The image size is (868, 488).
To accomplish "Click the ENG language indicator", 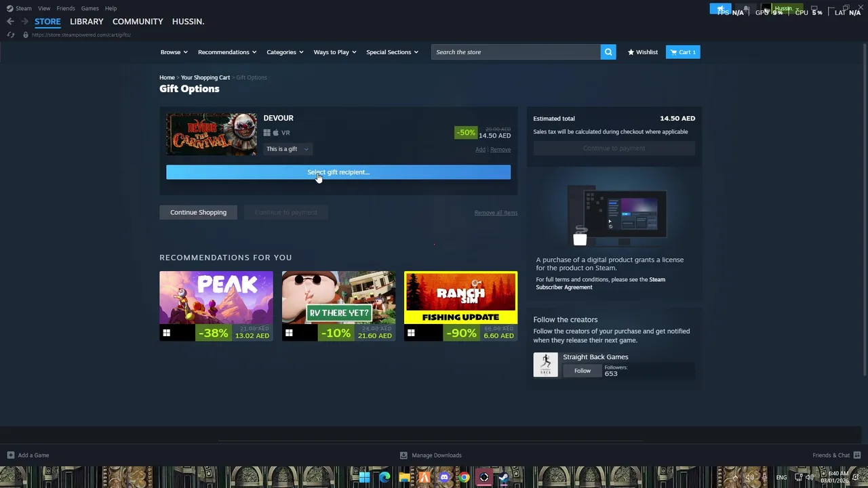I will 781,477.
